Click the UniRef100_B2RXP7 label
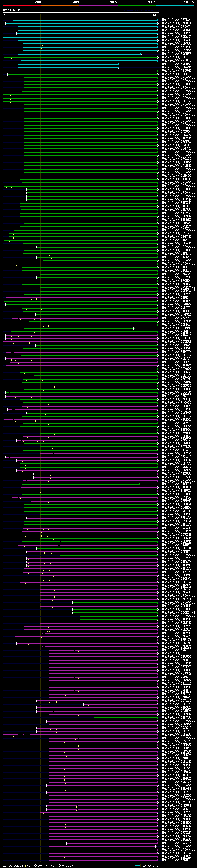197x868 pixels. [177, 135]
